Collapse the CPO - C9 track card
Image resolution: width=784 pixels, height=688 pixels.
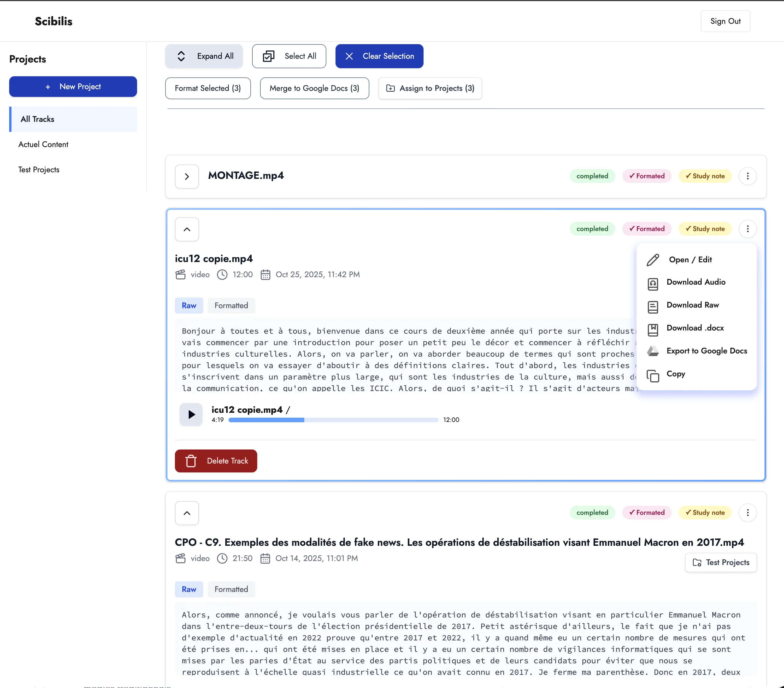[187, 513]
